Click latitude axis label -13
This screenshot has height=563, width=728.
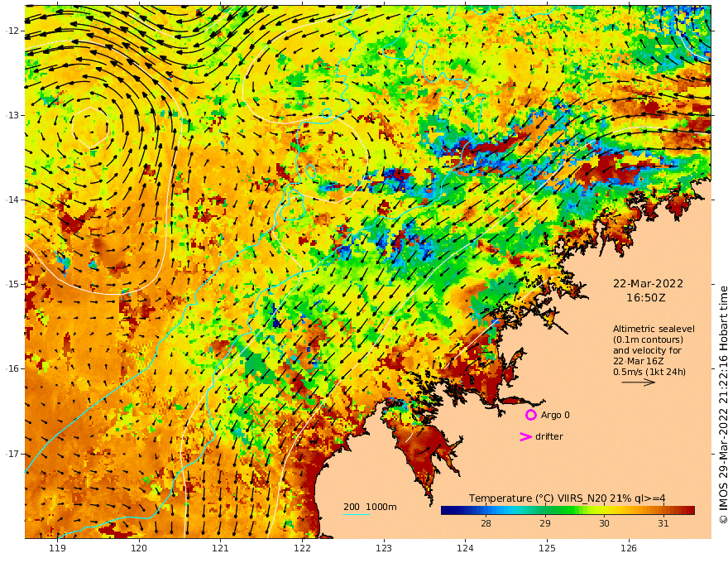pos(12,115)
